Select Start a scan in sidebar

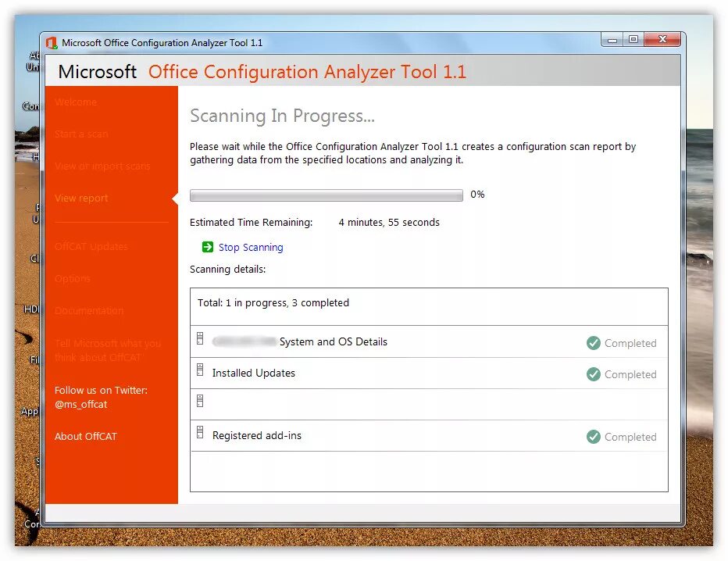click(81, 134)
